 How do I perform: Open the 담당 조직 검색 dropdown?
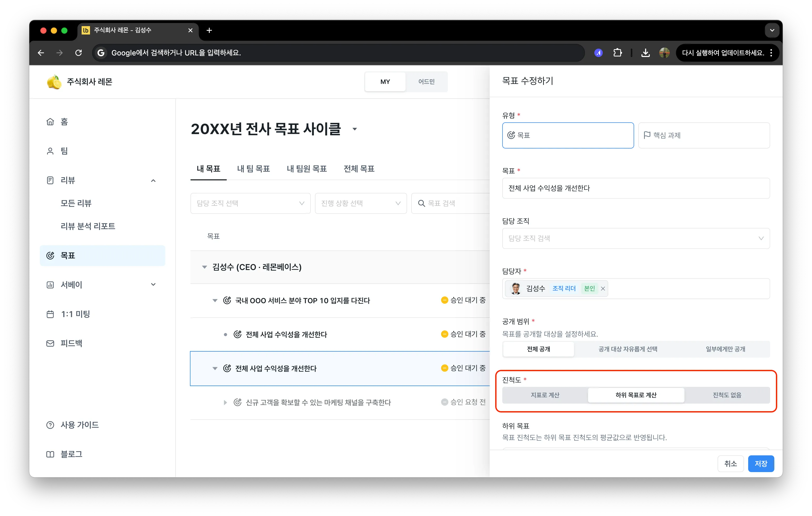point(636,238)
